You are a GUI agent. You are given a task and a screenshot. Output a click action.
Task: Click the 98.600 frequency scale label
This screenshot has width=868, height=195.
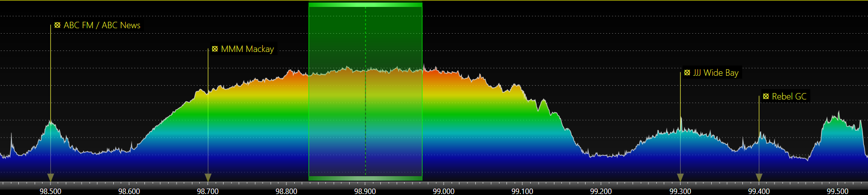click(129, 191)
